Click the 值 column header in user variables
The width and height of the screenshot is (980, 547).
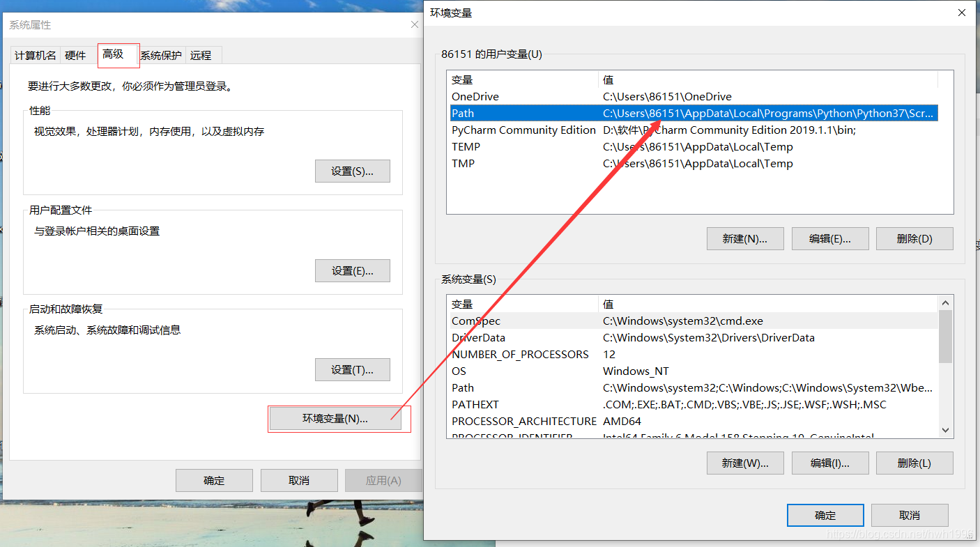click(x=768, y=80)
